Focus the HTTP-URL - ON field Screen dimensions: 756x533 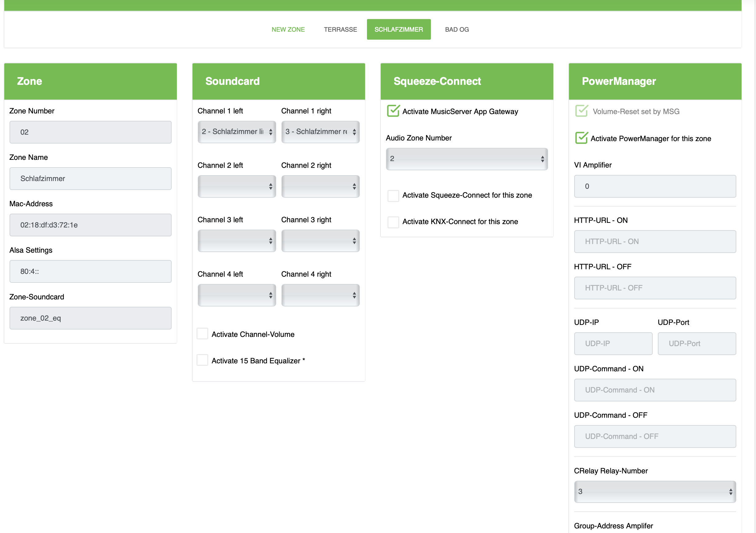pos(655,242)
